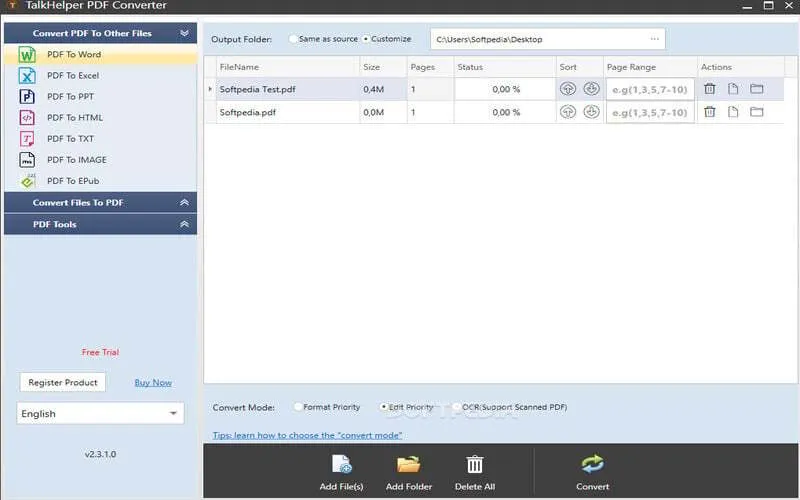Pick the PDF To PPT icon
The height and width of the screenshot is (500, 800).
click(x=27, y=96)
